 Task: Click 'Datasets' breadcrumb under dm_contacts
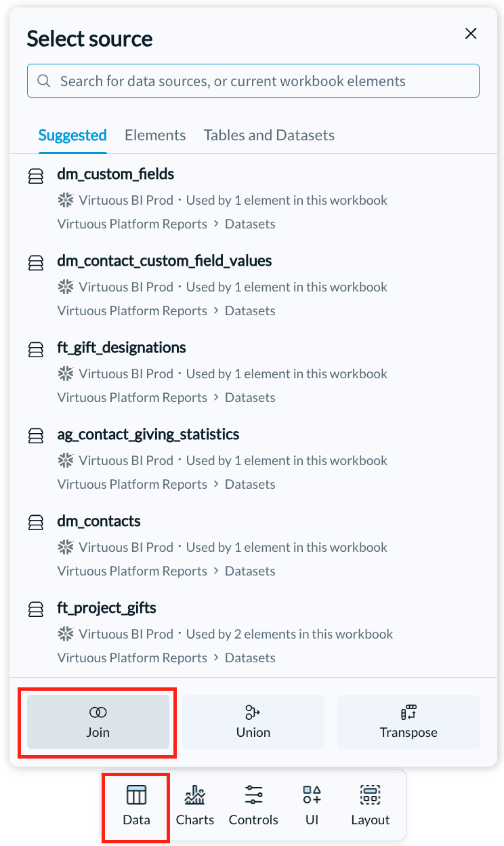pyautogui.click(x=250, y=571)
